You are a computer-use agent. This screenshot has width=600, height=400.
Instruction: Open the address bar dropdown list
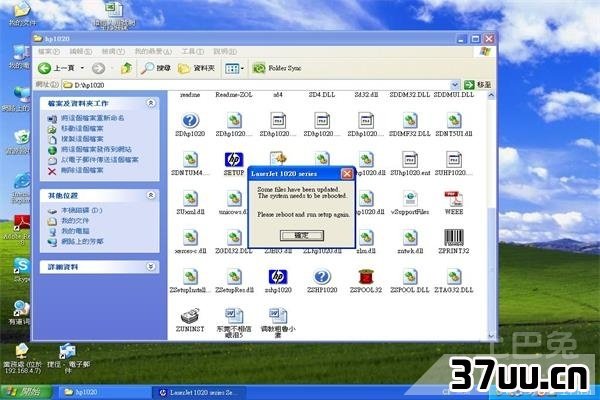[455, 85]
